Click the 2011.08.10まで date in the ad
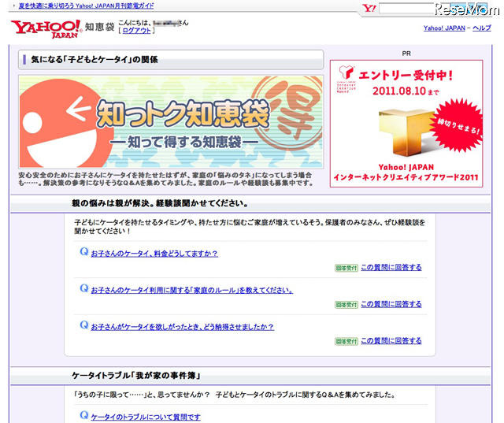The image size is (504, 423). coord(406,91)
